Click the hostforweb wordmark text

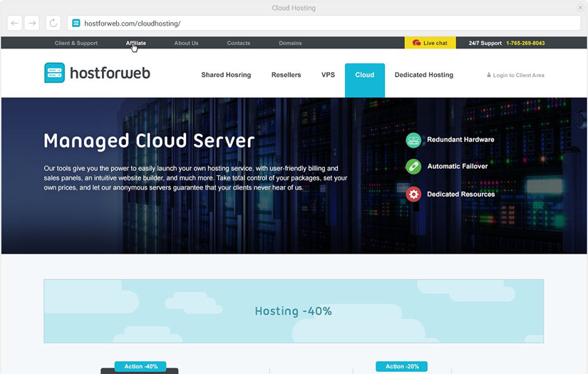click(x=110, y=73)
